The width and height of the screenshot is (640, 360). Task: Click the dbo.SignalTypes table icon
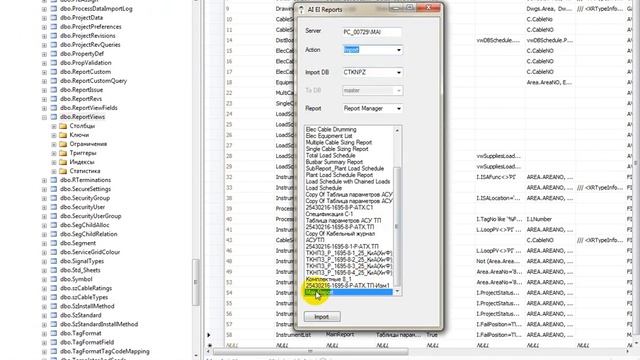point(54,261)
